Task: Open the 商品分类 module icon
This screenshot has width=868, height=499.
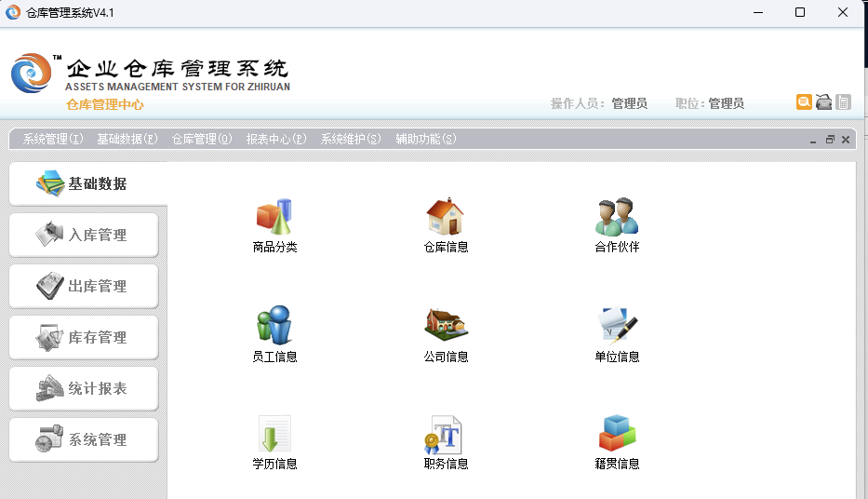Action: [274, 217]
